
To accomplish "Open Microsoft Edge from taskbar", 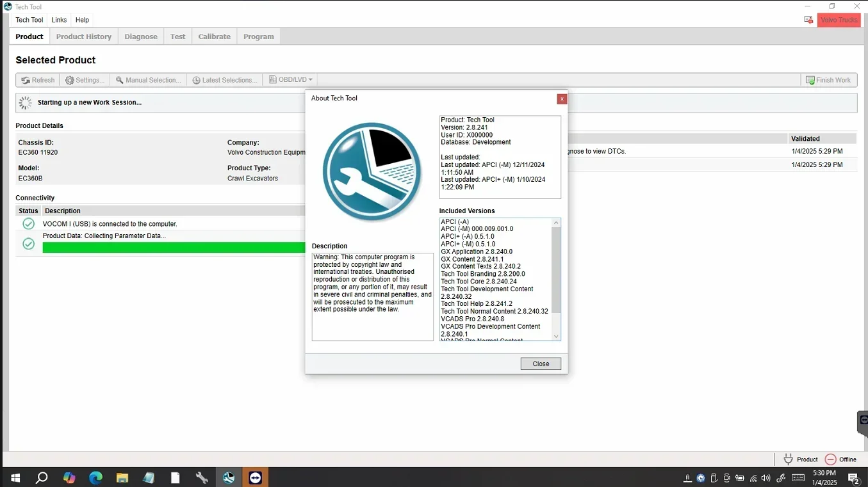I will [95, 477].
